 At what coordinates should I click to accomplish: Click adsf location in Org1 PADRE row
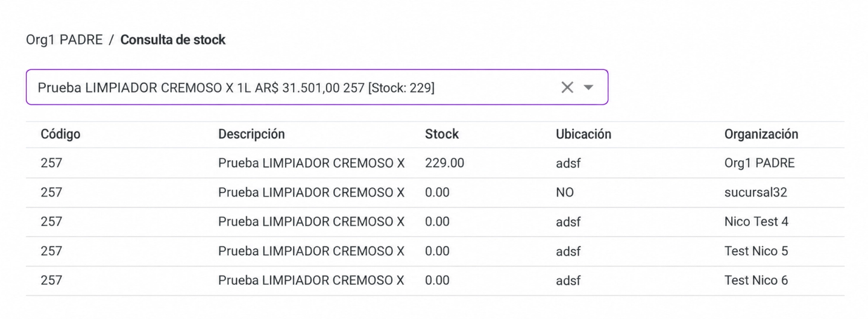pos(568,163)
